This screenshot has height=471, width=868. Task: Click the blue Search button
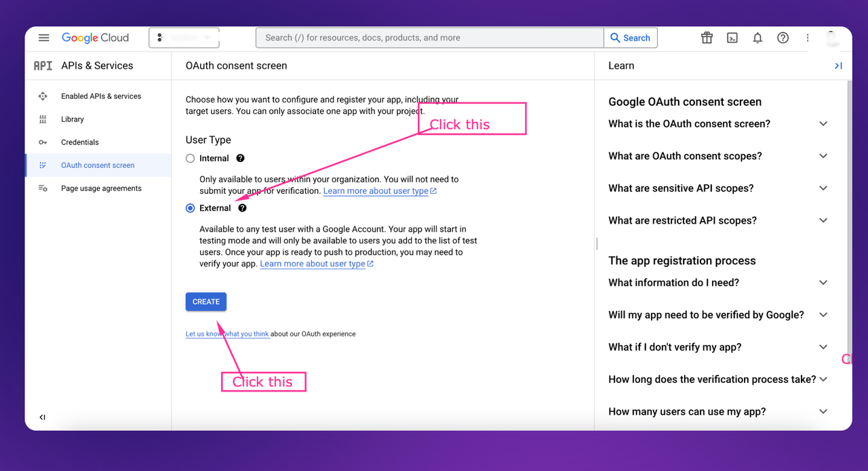(x=631, y=38)
